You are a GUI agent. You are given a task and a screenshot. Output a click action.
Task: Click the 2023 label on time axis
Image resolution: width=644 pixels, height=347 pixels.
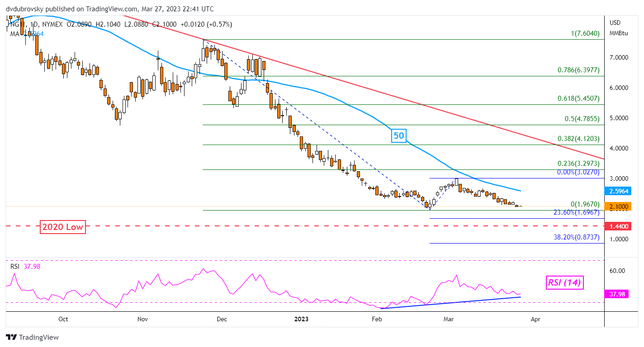click(301, 319)
